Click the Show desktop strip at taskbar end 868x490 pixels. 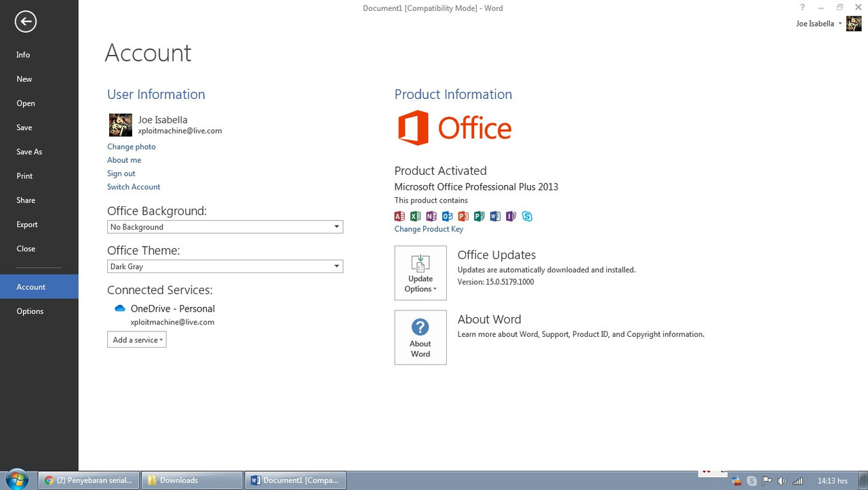[863, 481]
